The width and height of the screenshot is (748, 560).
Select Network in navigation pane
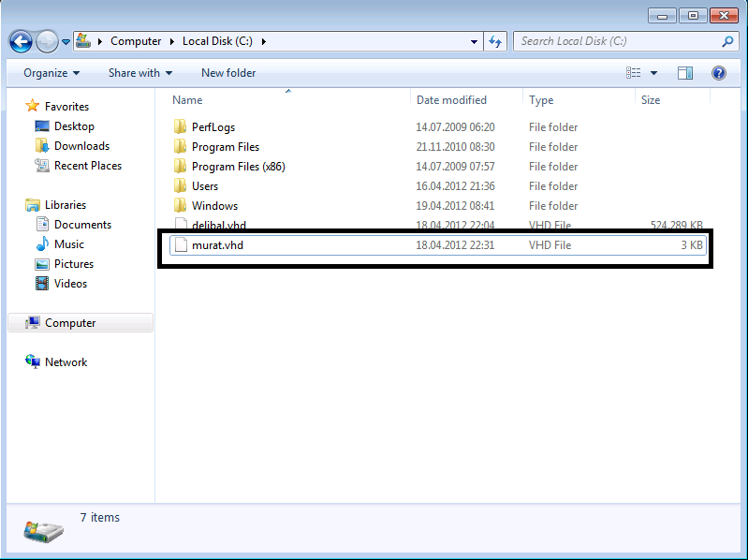(x=66, y=362)
